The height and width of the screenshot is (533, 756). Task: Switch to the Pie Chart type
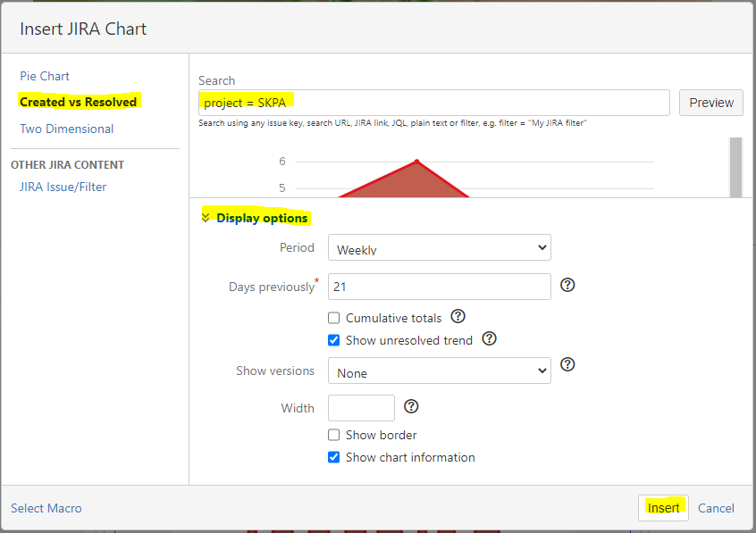click(45, 76)
